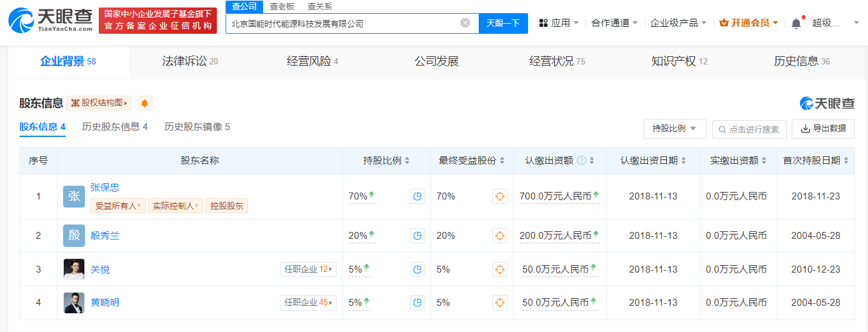The height and width of the screenshot is (332, 868).
Task: Switch to the 法律诉讼 tab
Action: (x=190, y=61)
